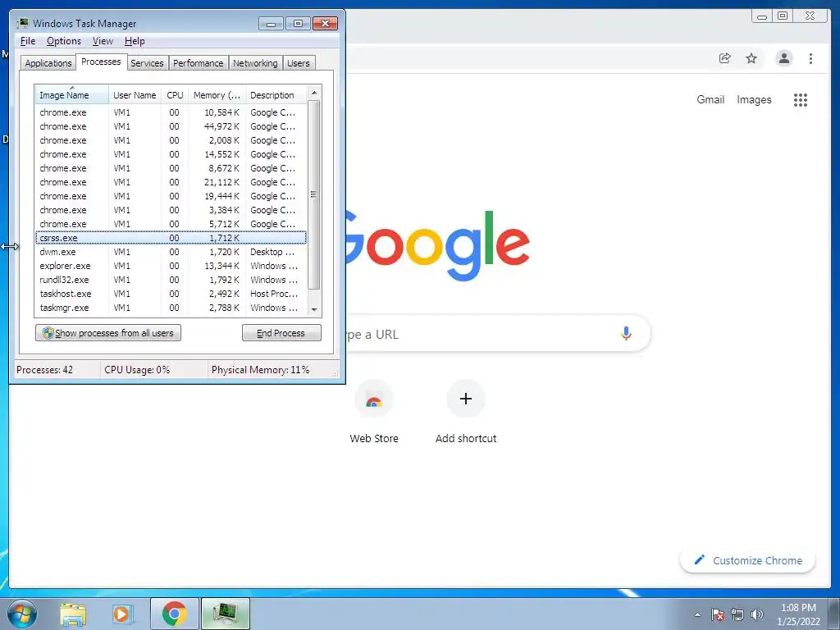Open the Options menu
The image size is (840, 630).
click(x=64, y=41)
